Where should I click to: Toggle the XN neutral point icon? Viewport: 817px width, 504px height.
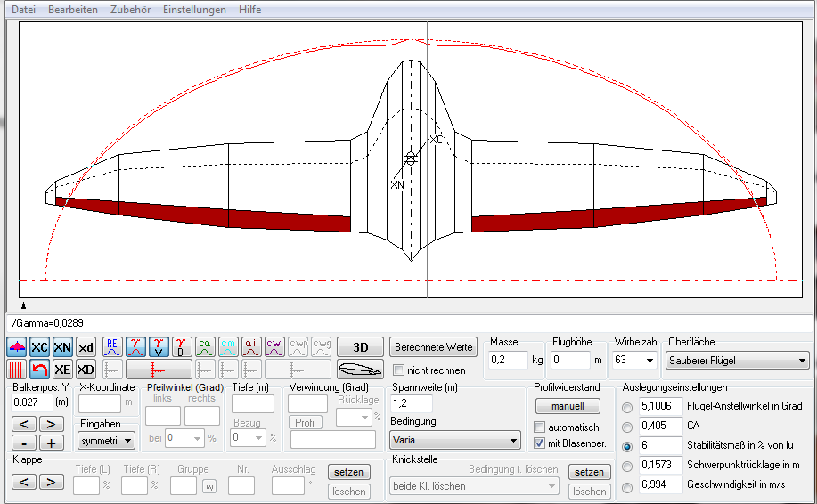click(62, 347)
